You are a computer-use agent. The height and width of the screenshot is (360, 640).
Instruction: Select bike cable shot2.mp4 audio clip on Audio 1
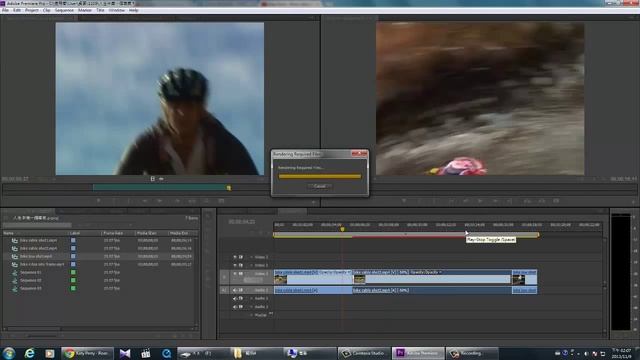(432, 290)
